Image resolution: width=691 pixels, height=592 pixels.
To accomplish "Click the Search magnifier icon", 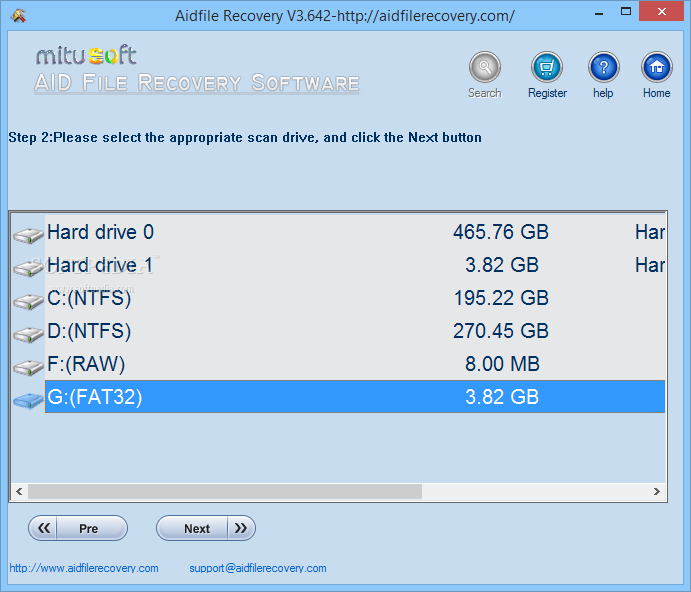I will coord(484,67).
